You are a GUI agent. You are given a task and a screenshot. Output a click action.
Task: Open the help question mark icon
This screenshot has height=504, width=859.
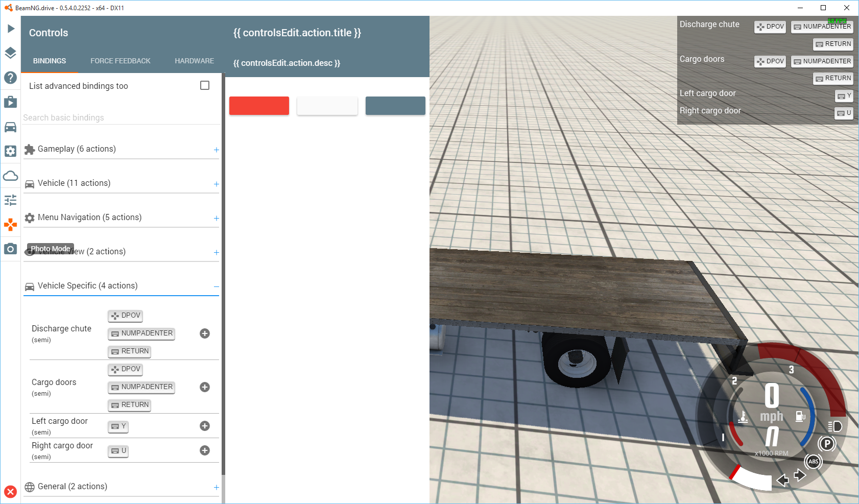[11, 78]
